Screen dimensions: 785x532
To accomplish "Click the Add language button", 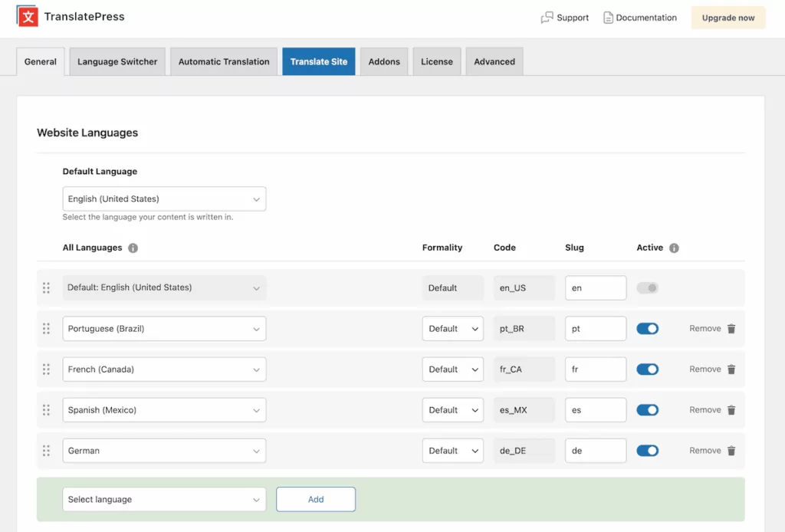I will (316, 500).
